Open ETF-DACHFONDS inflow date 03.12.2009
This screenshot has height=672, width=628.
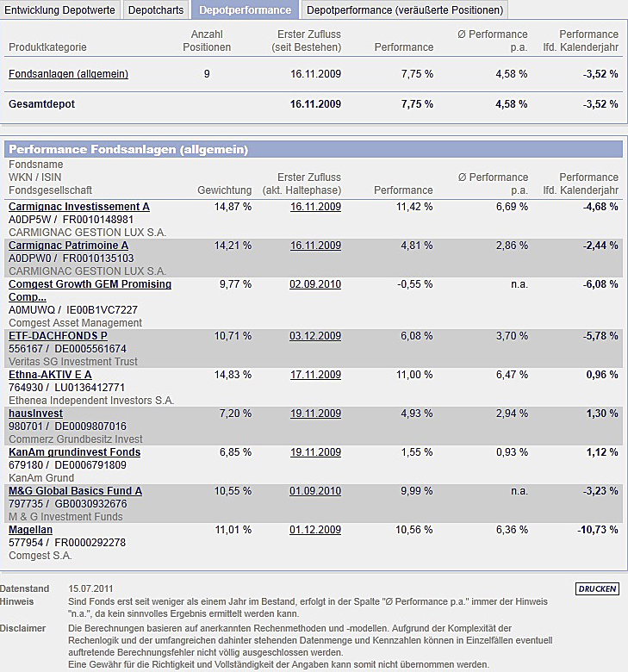point(315,336)
